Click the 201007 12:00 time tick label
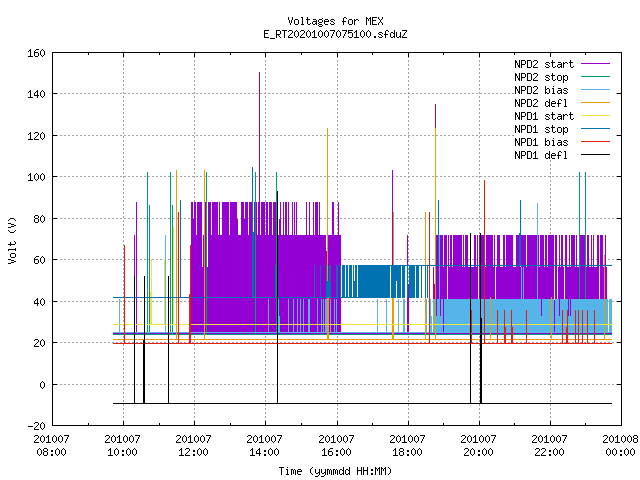Screen dimensions: 640x480 click(193, 446)
